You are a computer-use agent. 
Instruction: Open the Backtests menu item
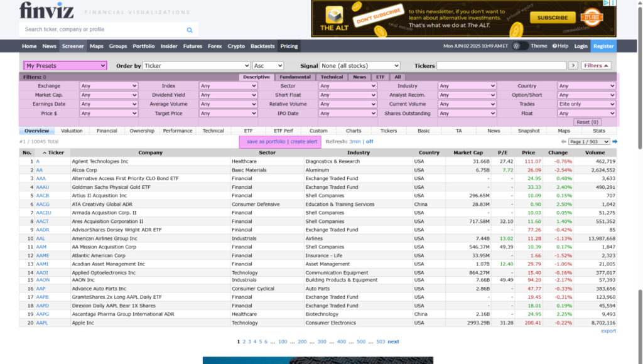click(x=262, y=46)
